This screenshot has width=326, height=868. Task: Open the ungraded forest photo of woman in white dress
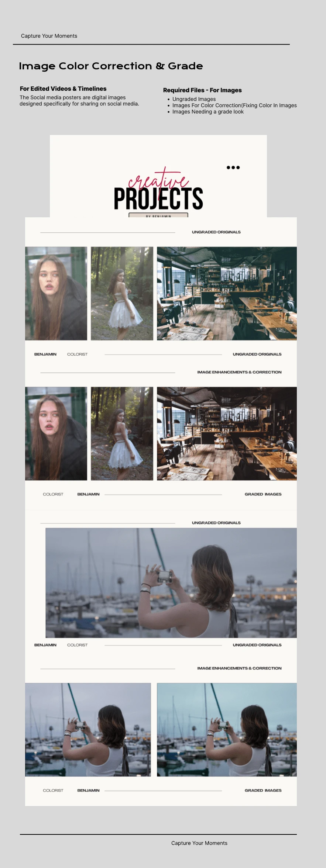point(122,293)
